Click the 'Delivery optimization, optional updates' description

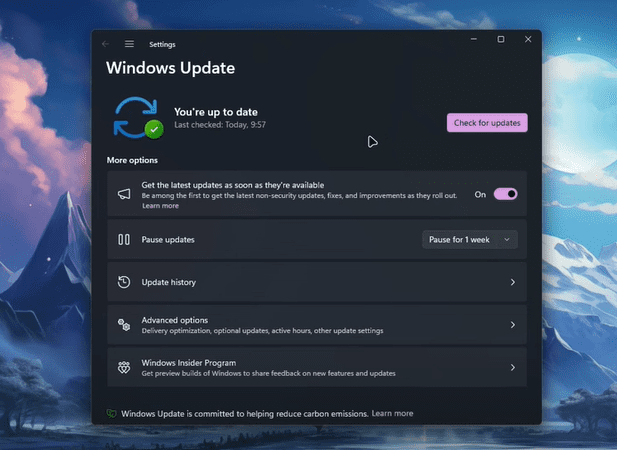click(262, 331)
